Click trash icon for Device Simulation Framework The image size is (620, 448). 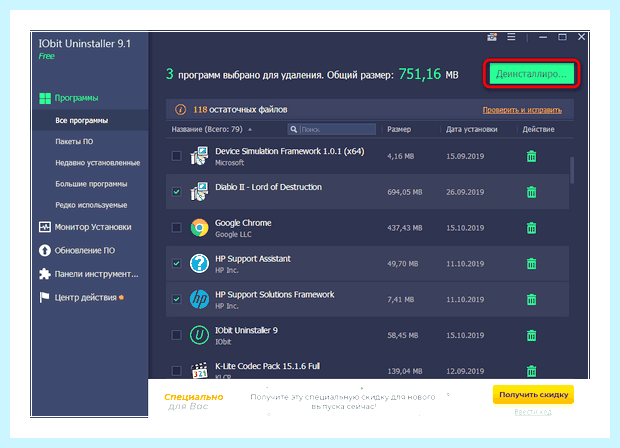pos(531,156)
